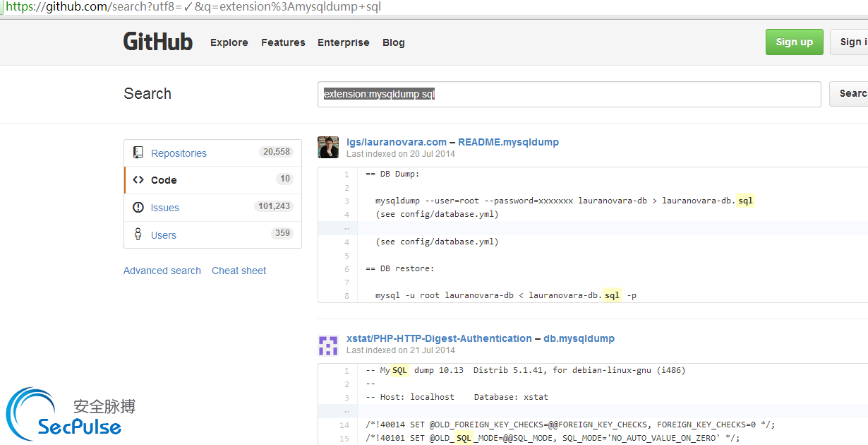Viewport: 868px width, 445px height.
Task: Open the Advanced search link
Action: click(x=162, y=271)
